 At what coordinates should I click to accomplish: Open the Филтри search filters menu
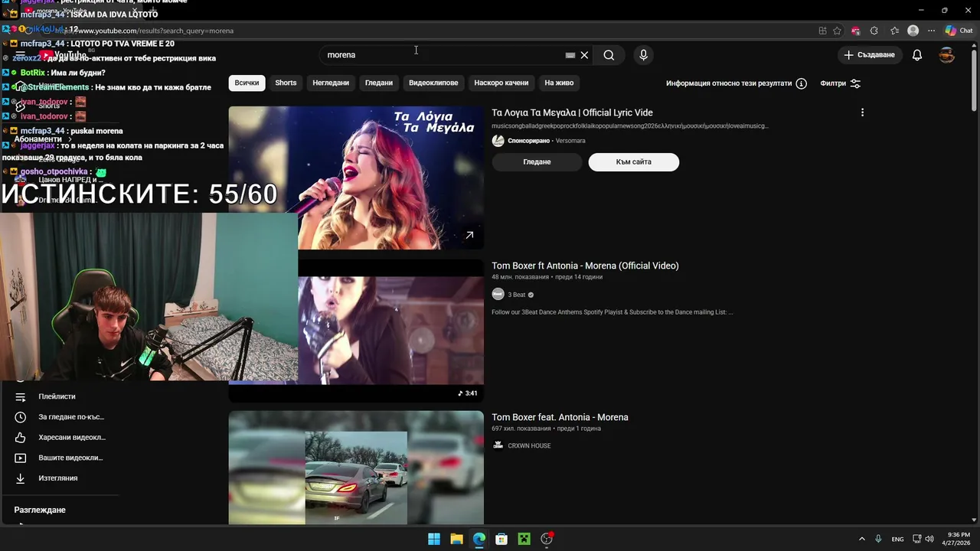[841, 83]
